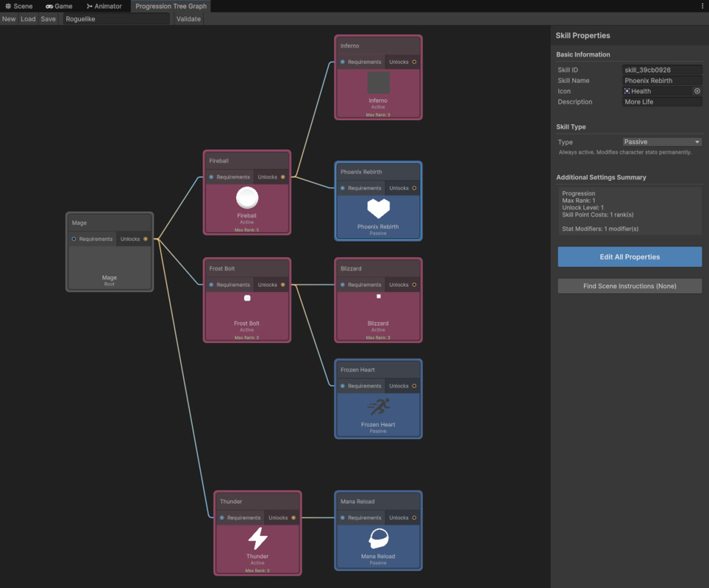Click the square icon on the Blizzard node
Image resolution: width=709 pixels, height=588 pixels.
(x=378, y=296)
